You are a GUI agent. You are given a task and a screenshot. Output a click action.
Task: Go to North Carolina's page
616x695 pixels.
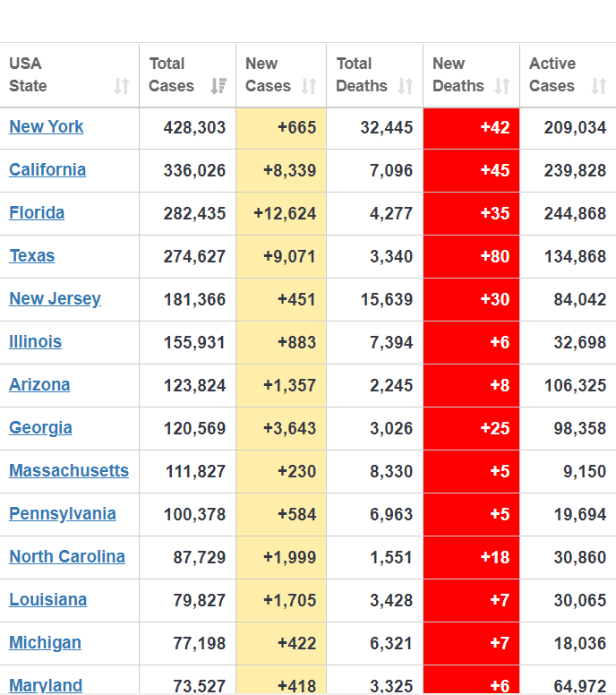67,557
